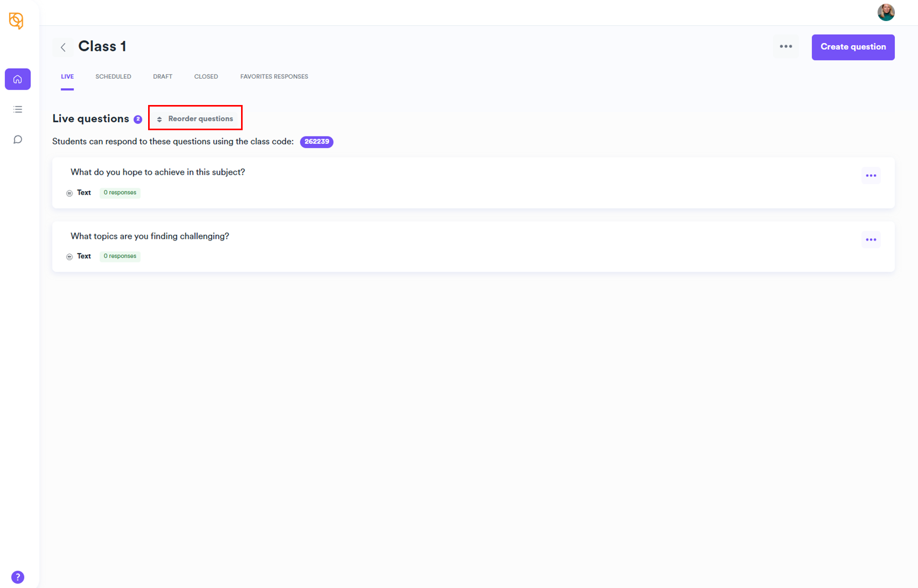The width and height of the screenshot is (918, 588).
Task: Click the purple help question mark icon
Action: pyautogui.click(x=18, y=577)
